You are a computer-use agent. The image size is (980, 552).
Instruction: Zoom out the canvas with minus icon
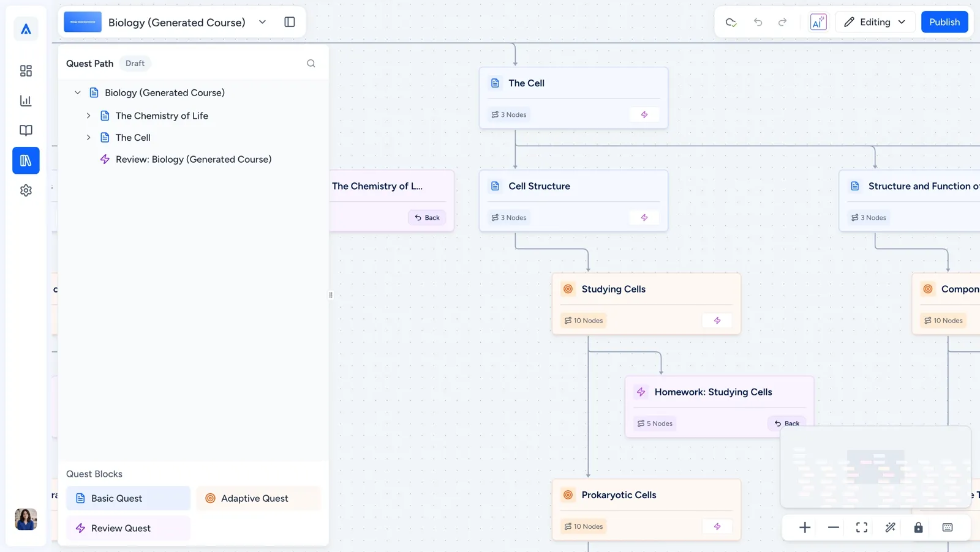point(833,528)
